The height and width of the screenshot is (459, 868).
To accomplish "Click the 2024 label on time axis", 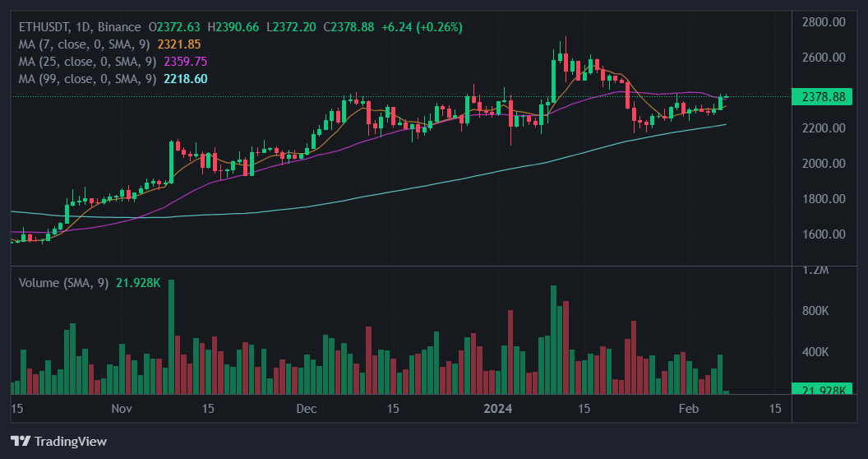I will click(x=498, y=409).
